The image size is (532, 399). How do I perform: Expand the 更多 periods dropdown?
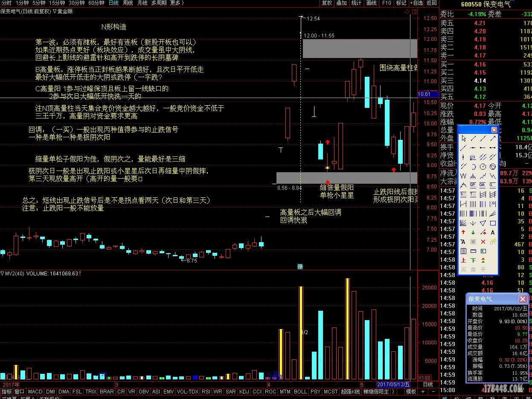177,3
